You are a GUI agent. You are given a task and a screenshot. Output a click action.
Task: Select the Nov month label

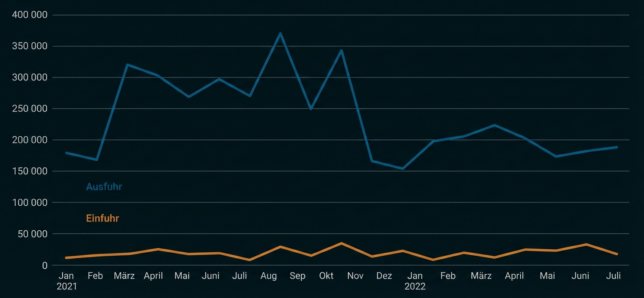tap(355, 276)
